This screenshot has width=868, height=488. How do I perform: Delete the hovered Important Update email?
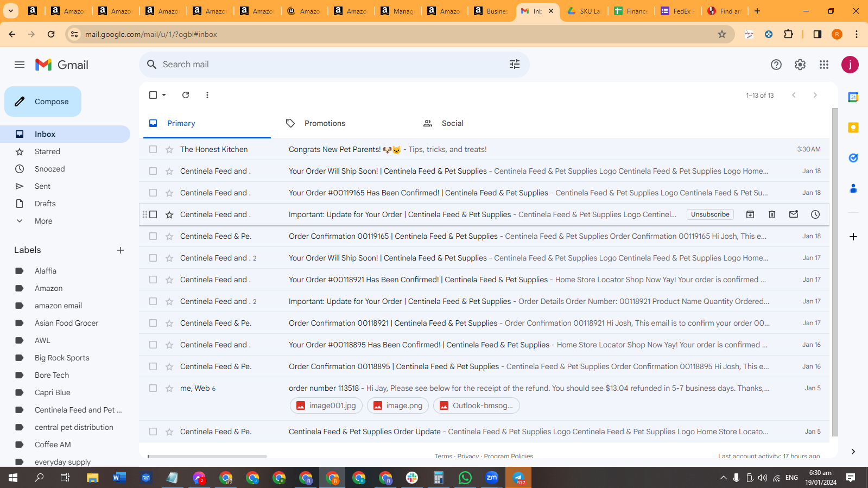click(x=772, y=214)
